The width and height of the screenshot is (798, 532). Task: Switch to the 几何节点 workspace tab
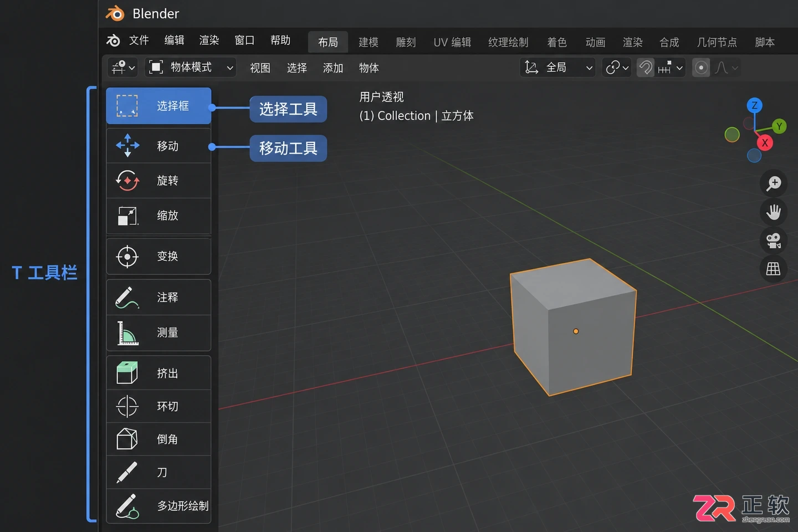[x=717, y=42]
